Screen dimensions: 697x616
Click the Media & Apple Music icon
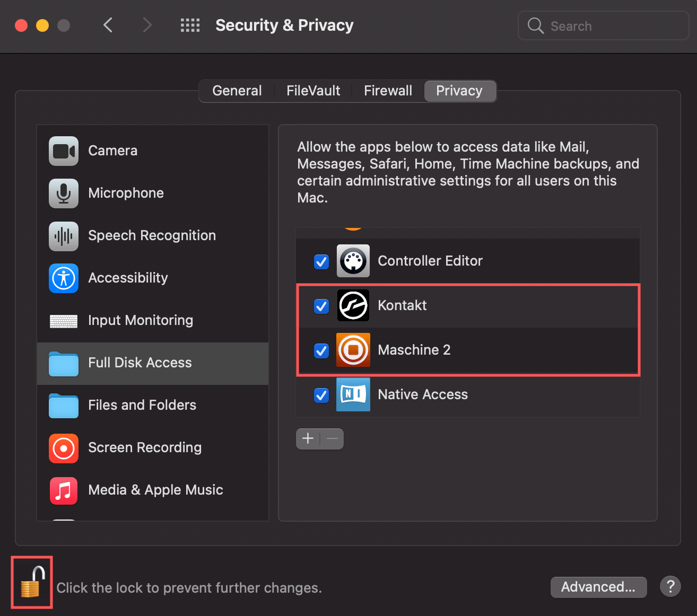[64, 491]
